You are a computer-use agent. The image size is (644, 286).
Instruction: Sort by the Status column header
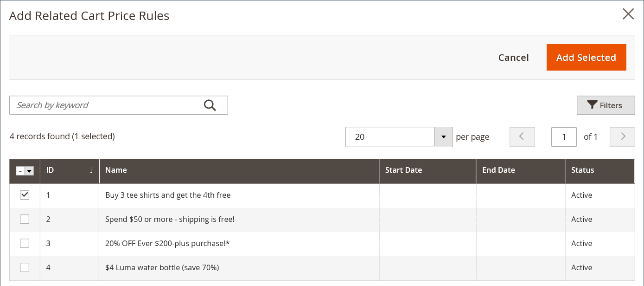[x=582, y=170]
